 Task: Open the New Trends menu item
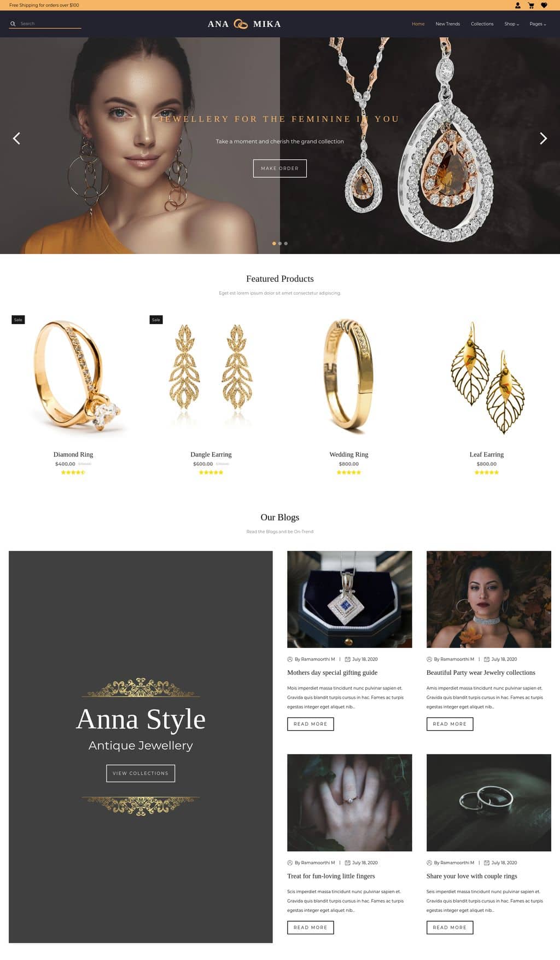[x=448, y=24]
